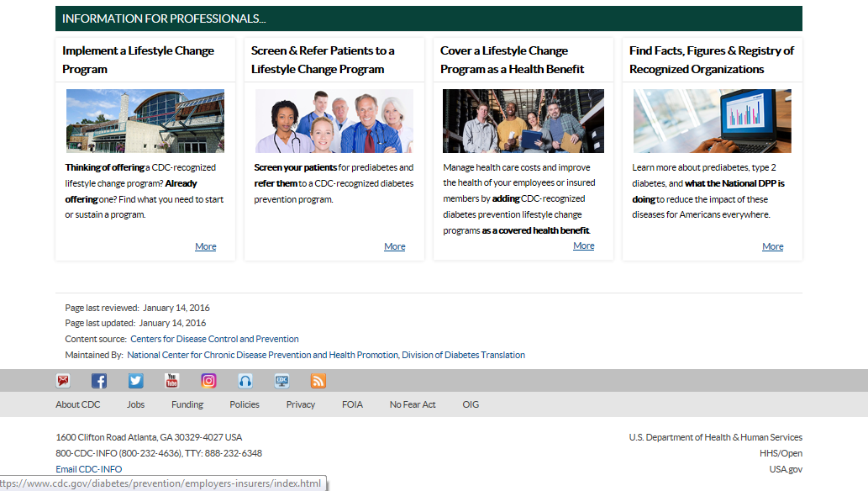Open USA.gov link
Image resolution: width=868 pixels, height=491 pixels.
click(x=786, y=469)
